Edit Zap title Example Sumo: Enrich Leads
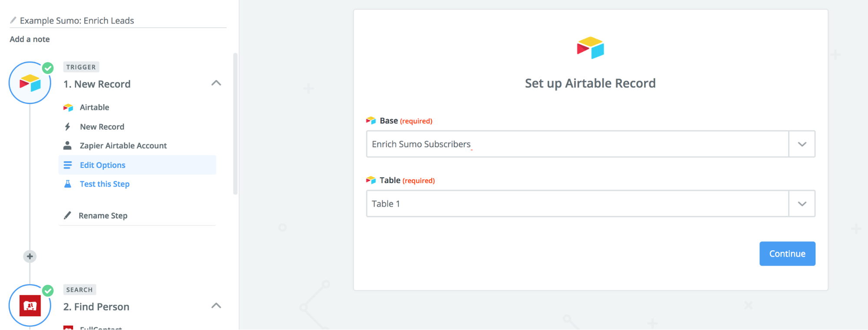Image resolution: width=868 pixels, height=330 pixels. click(77, 20)
